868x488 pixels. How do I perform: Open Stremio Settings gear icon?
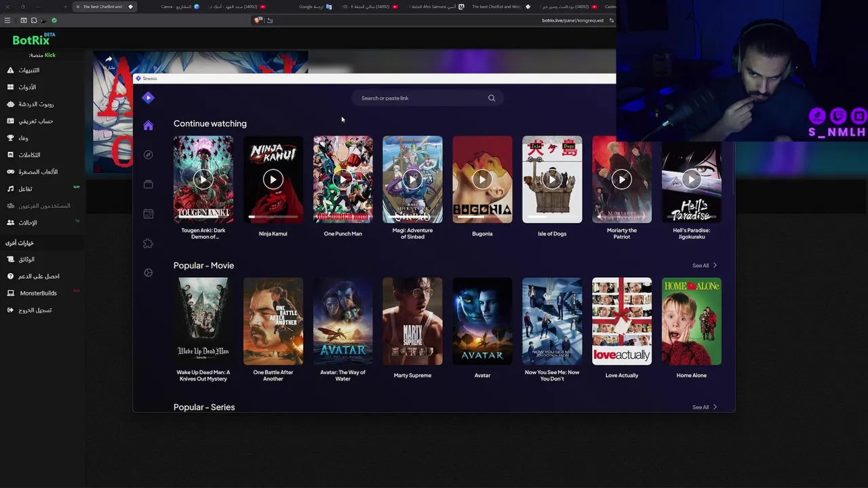(x=148, y=272)
